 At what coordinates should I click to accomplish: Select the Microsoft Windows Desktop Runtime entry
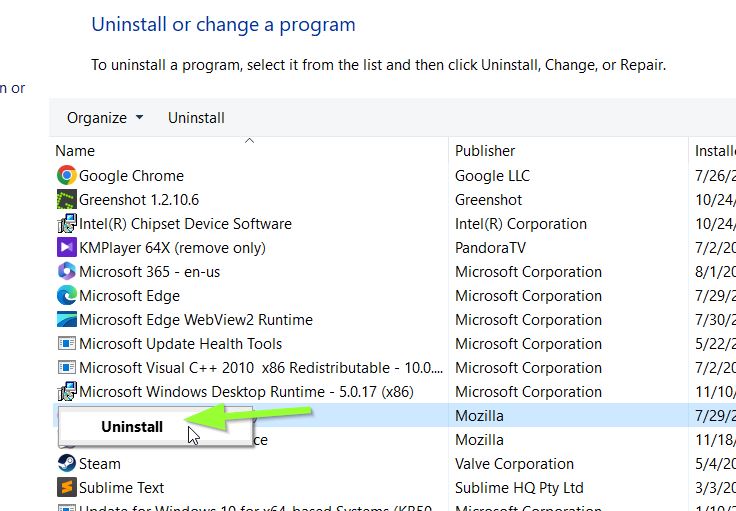[x=246, y=392]
